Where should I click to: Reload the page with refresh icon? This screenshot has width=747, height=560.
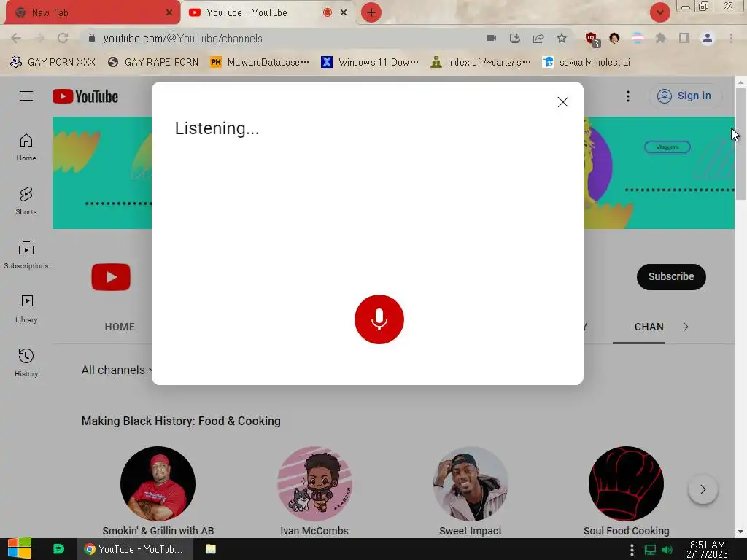63,38
